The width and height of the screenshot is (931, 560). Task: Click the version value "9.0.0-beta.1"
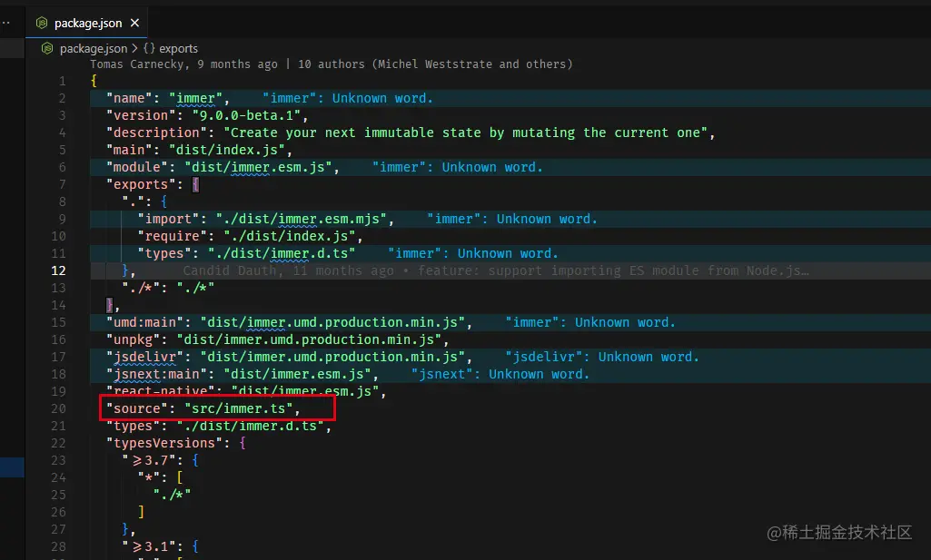[x=246, y=115]
